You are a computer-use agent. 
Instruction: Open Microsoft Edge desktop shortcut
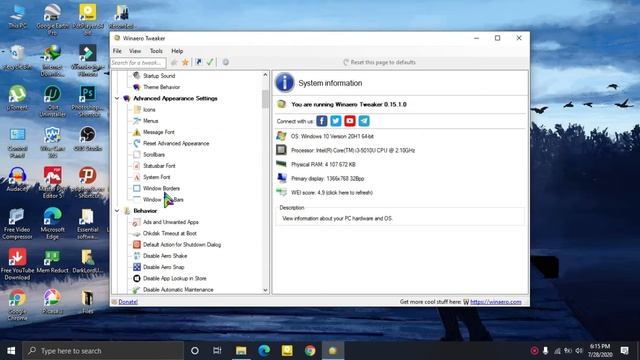pyautogui.click(x=53, y=223)
